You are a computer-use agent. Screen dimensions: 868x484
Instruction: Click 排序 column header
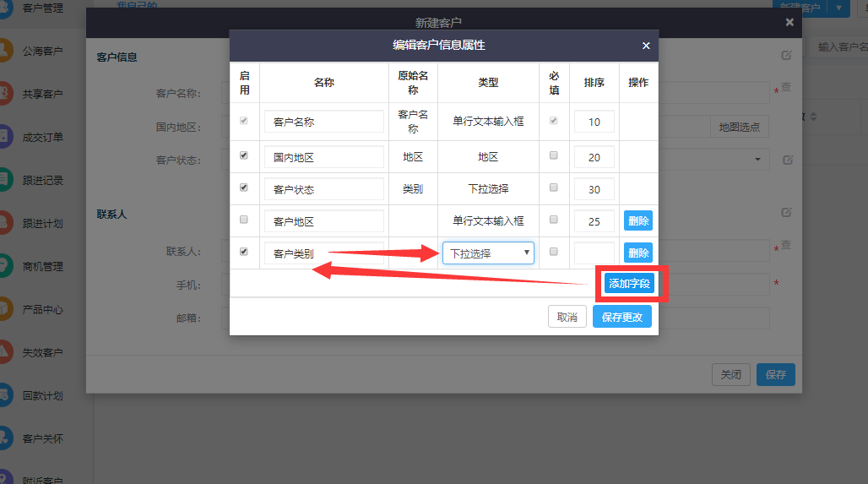594,83
